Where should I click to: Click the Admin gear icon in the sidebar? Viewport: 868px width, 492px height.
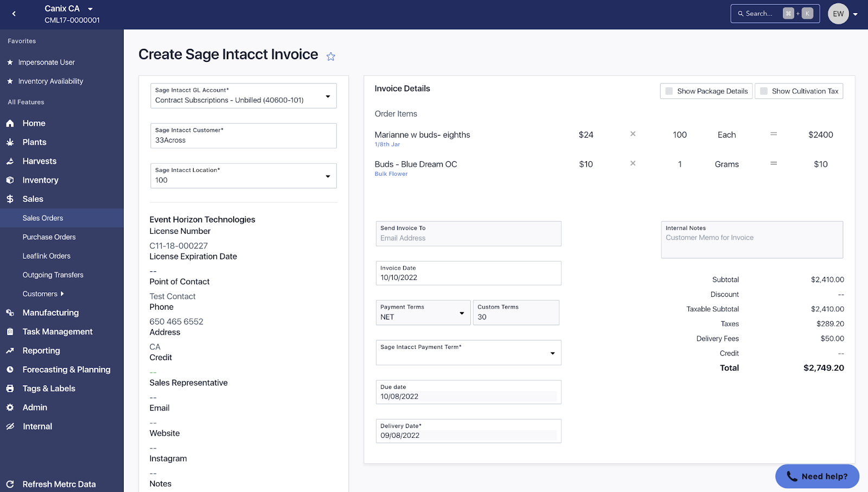pos(10,407)
